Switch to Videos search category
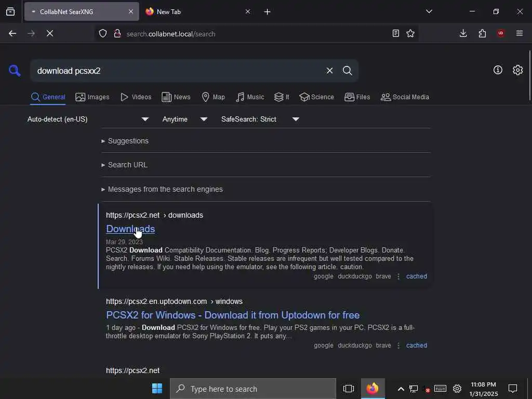Viewport: 532px width, 399px height. click(136, 97)
